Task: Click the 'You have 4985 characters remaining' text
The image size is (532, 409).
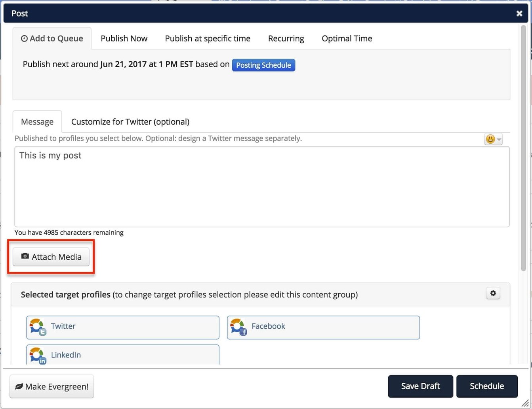Action: coord(69,233)
